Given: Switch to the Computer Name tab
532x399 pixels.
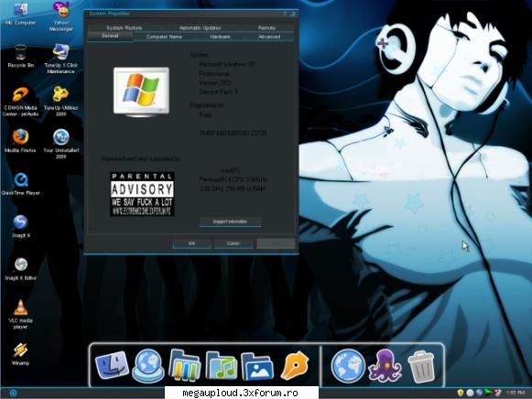Looking at the screenshot, I should (164, 37).
